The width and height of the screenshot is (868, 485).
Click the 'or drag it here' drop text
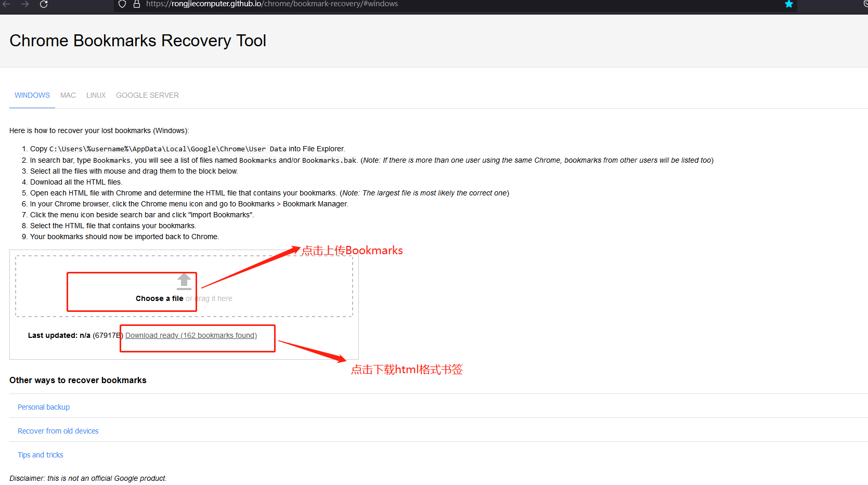pos(209,298)
